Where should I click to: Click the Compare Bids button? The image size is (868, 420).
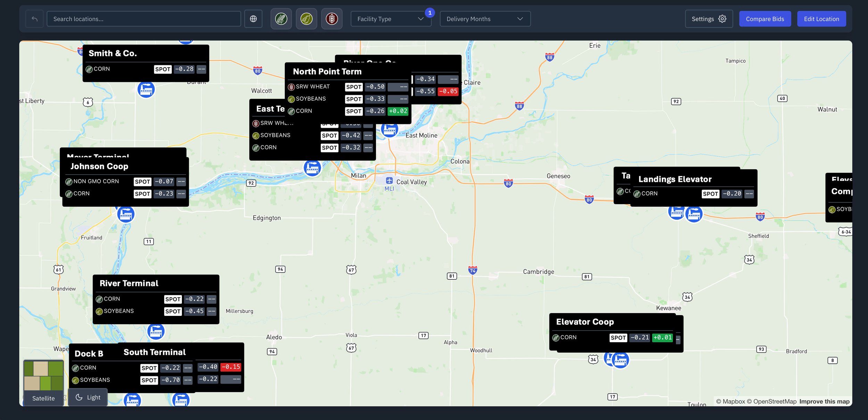(765, 19)
